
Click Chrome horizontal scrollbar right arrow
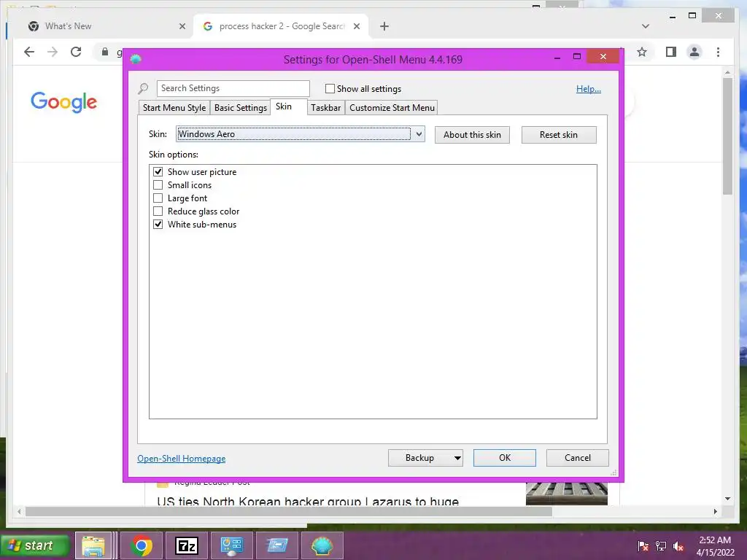(x=715, y=512)
